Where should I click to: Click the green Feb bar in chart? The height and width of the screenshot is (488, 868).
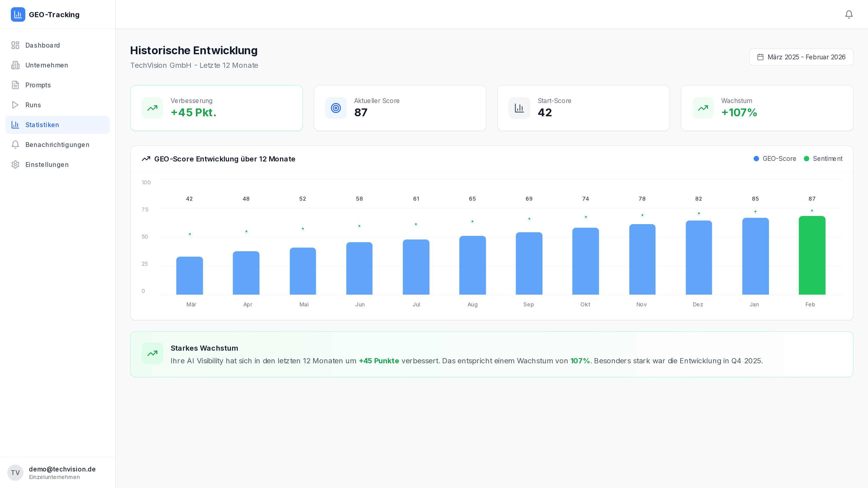[x=812, y=256]
